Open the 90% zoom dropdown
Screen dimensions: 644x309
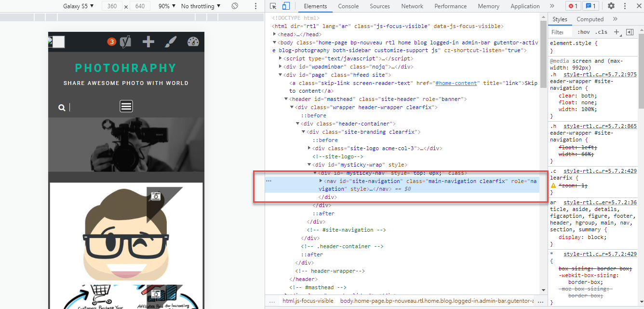[x=167, y=6]
